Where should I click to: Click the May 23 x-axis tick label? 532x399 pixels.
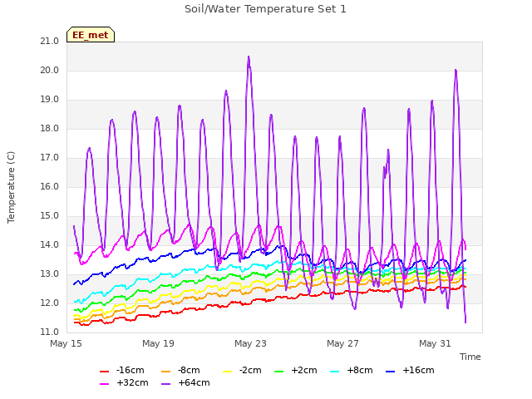point(250,343)
